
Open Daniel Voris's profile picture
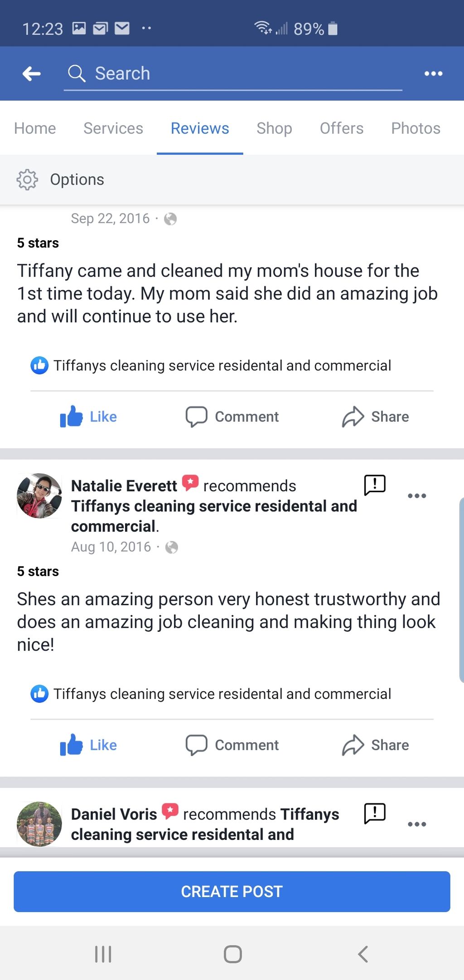(x=39, y=824)
